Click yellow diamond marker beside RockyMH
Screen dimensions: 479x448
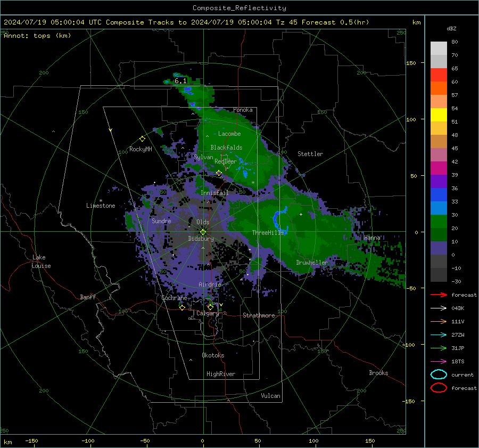coord(142,139)
